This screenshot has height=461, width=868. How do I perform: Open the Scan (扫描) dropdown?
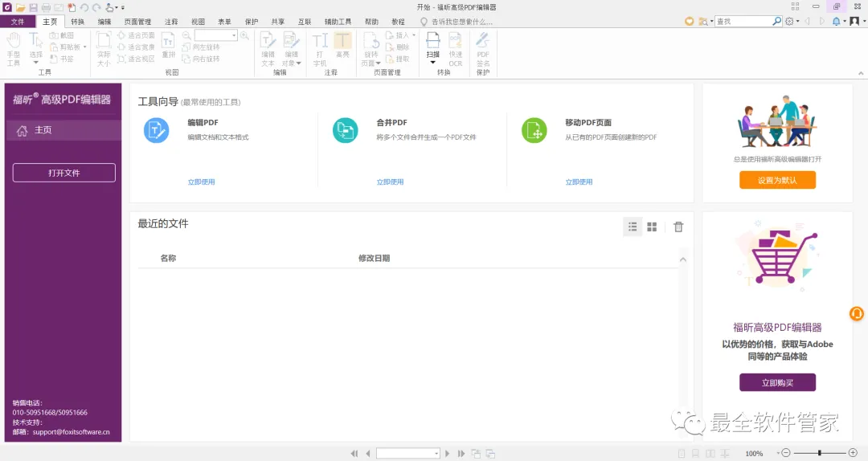[433, 62]
